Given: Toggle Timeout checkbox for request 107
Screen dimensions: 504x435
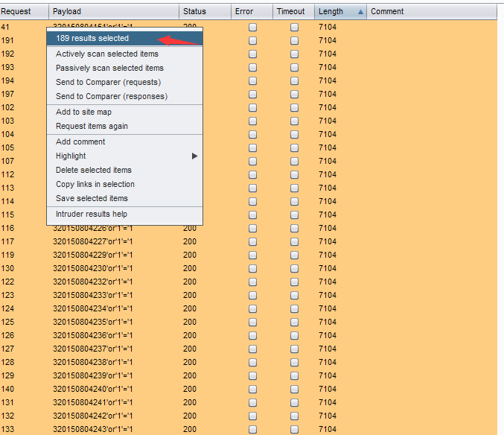Looking at the screenshot, I should click(x=294, y=162).
